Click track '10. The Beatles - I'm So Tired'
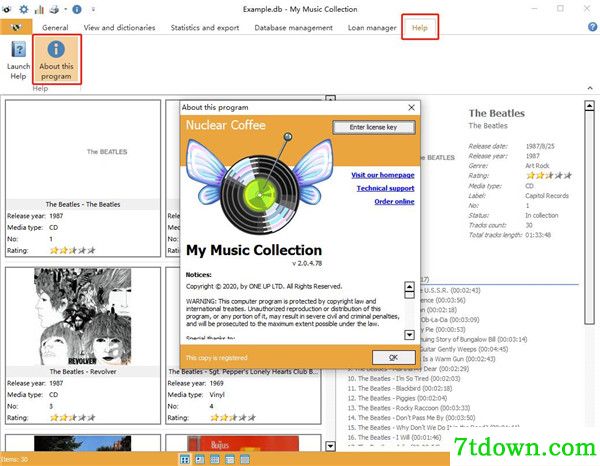 404,378
